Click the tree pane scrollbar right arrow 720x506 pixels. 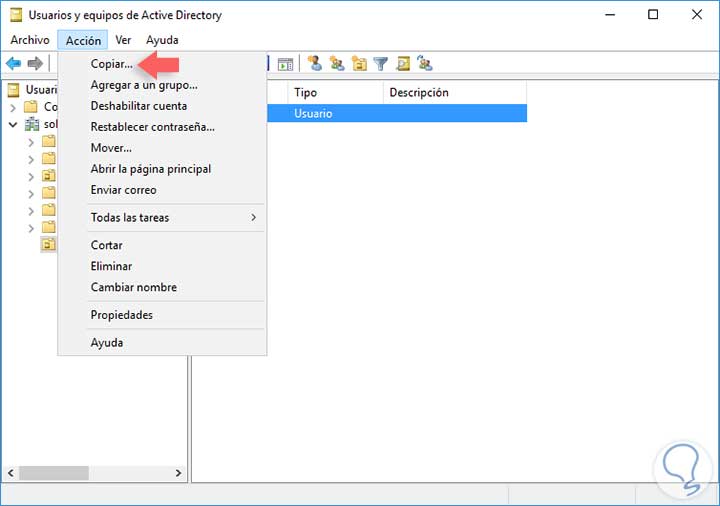pos(179,473)
